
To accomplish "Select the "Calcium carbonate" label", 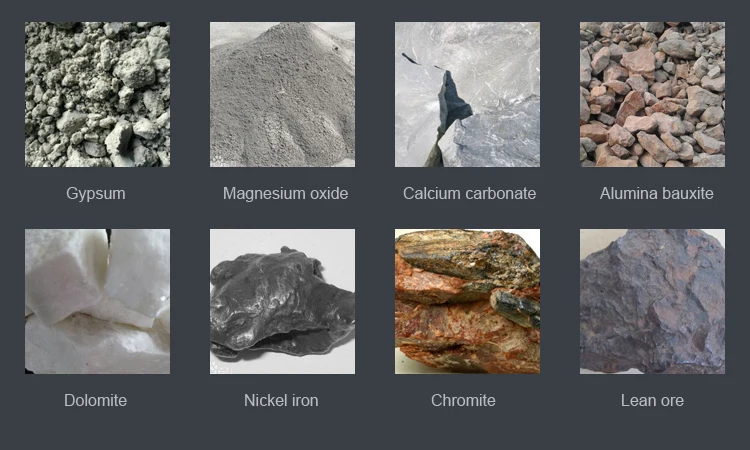I will coord(469,193).
